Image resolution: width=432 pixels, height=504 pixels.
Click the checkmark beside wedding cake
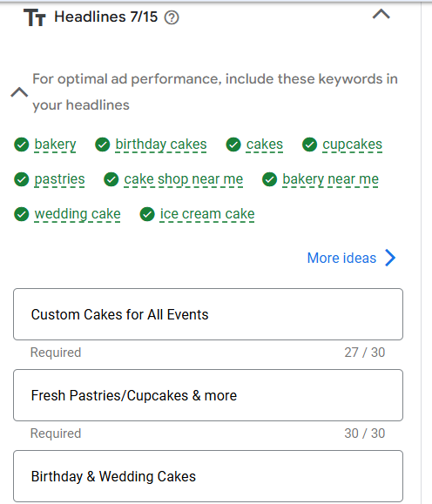[x=22, y=214]
